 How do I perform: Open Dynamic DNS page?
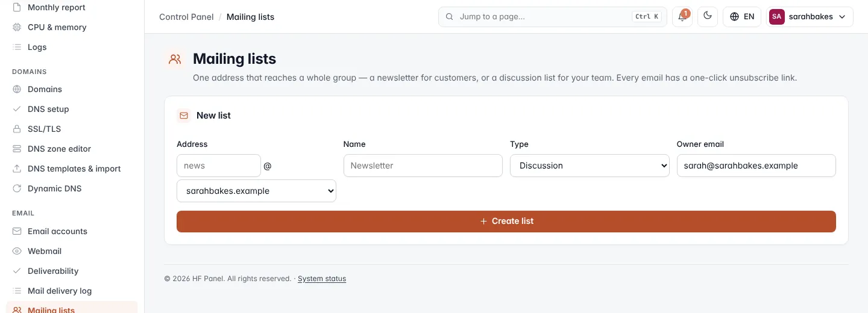72,188
